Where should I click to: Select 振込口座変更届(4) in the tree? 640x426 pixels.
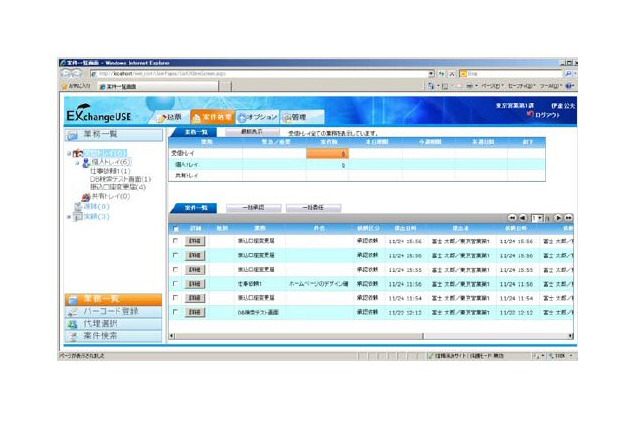(x=118, y=187)
